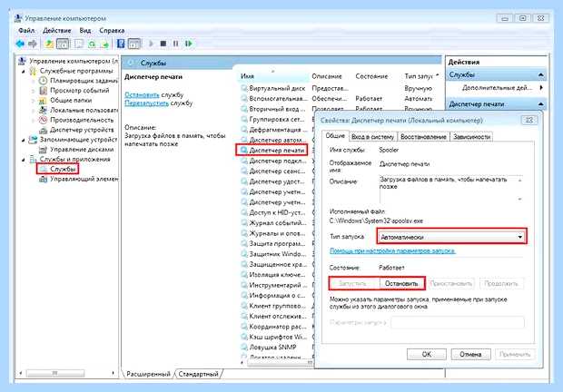Select the Дефрагментация service row

pos(275,130)
